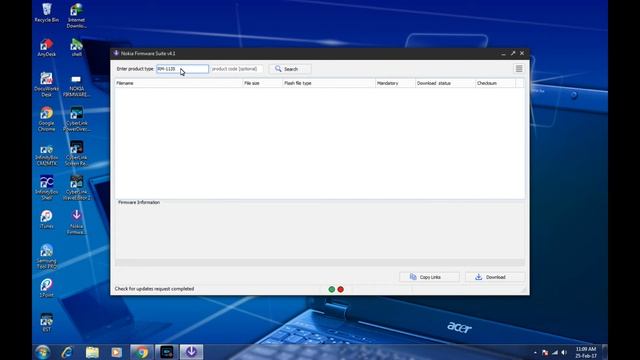Click 'Check for updates request completed' status text

pyautogui.click(x=154, y=289)
